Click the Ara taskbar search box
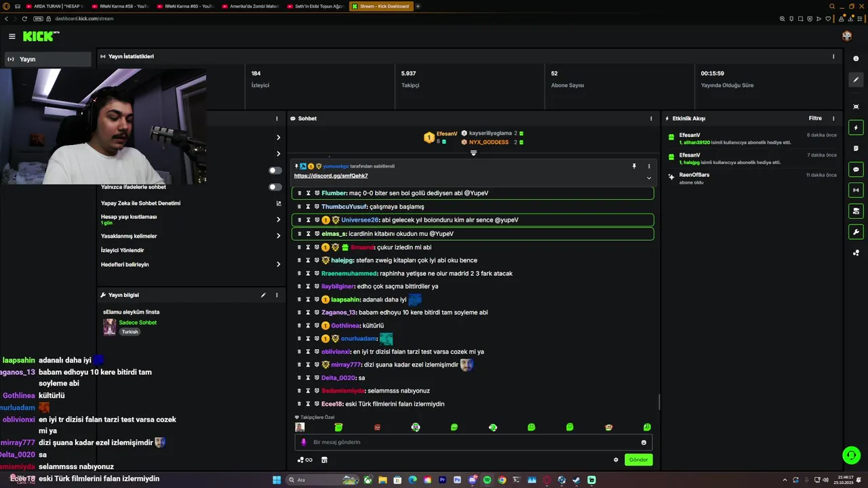Viewport: 868px width, 488px height. point(321,480)
